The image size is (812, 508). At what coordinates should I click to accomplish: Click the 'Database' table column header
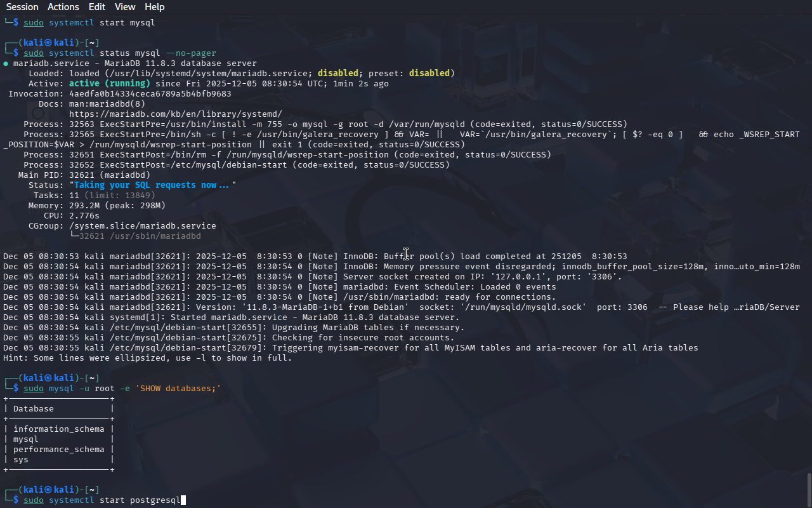coord(34,408)
